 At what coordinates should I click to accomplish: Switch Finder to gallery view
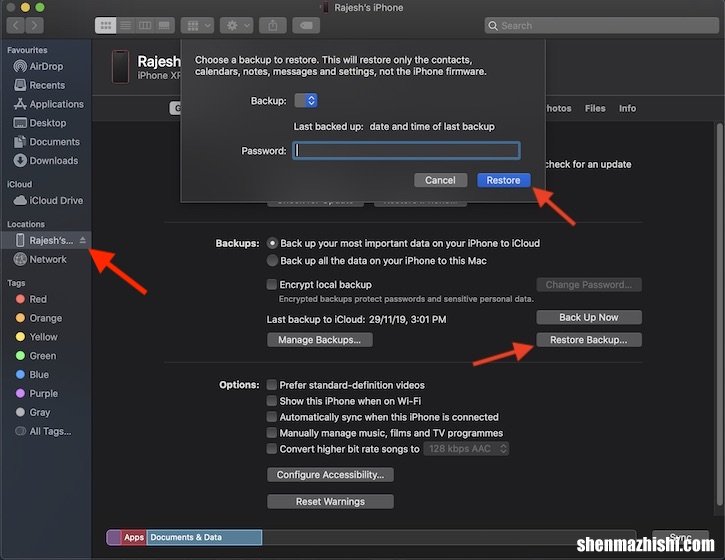(x=164, y=25)
